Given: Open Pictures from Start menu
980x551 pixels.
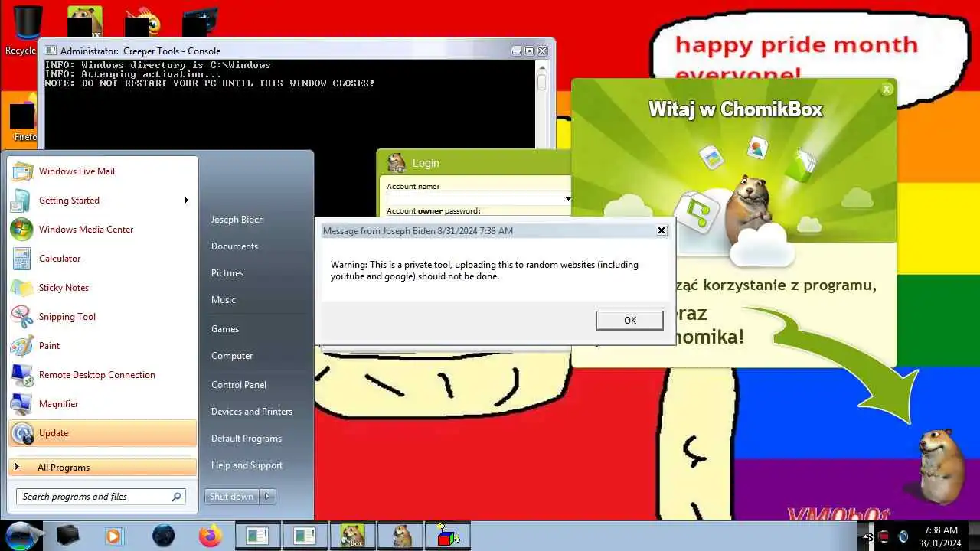Looking at the screenshot, I should (x=227, y=273).
